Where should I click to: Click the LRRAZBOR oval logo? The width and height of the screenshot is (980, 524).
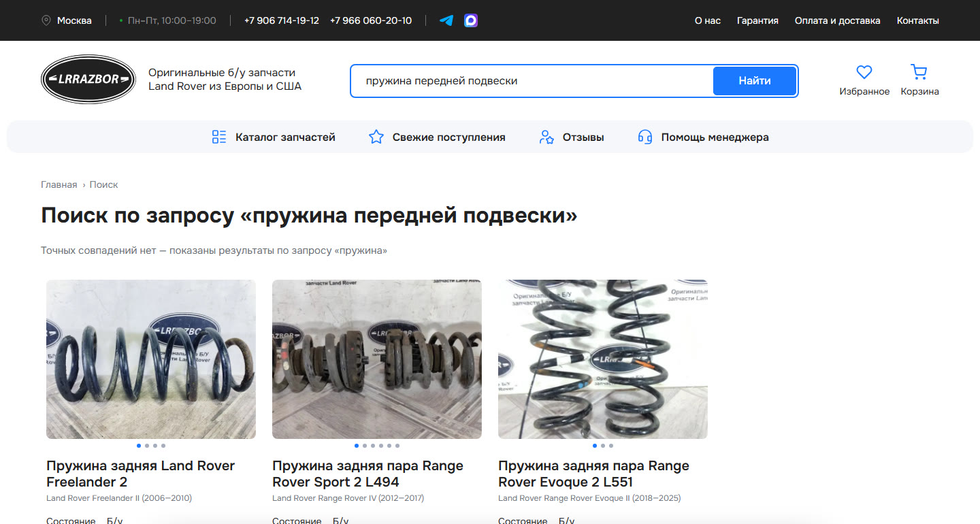[88, 80]
